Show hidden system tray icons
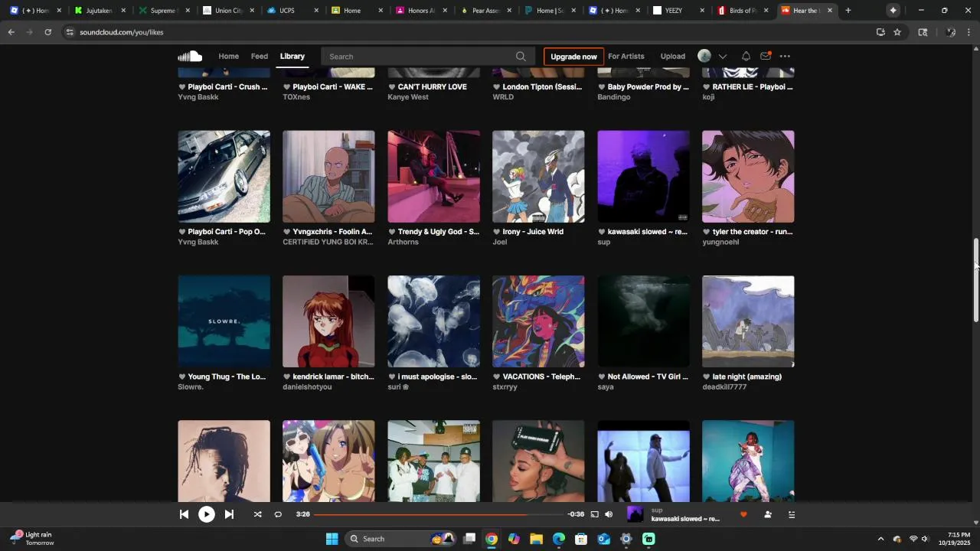The image size is (980, 551). point(880,539)
